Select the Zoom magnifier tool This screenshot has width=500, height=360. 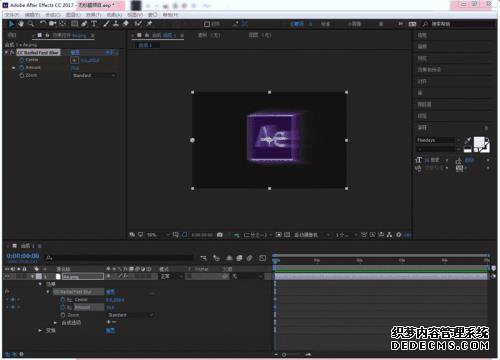tap(31, 24)
